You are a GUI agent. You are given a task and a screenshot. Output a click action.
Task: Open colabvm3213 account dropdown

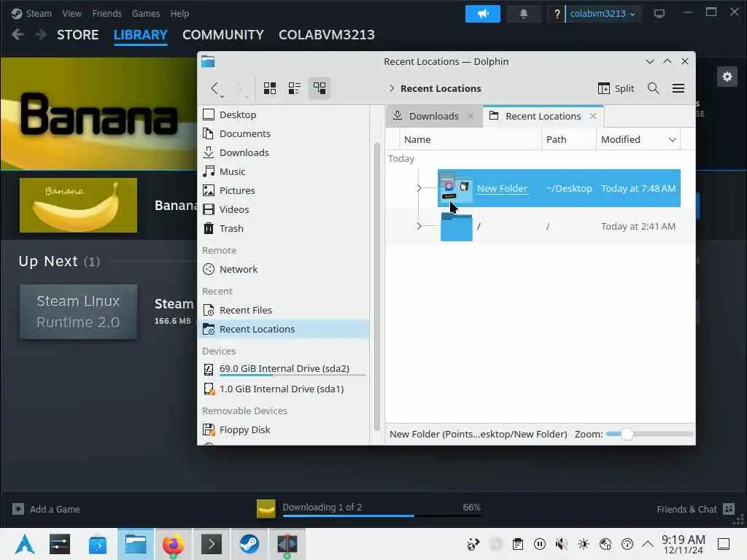[x=602, y=13]
